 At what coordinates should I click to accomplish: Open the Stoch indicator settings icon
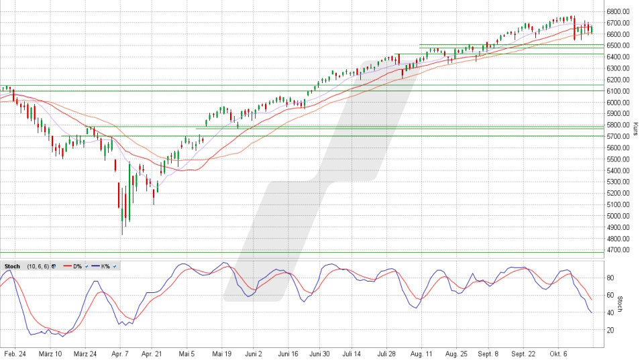click(53, 267)
